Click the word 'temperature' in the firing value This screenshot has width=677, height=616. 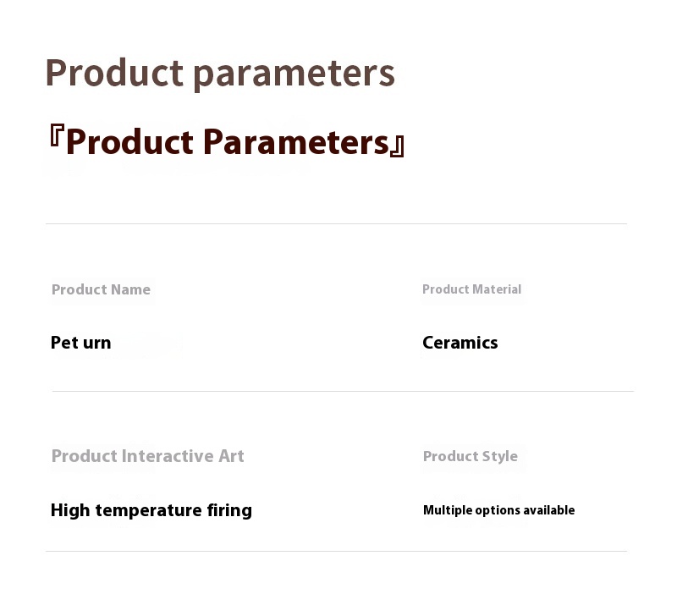[148, 511]
